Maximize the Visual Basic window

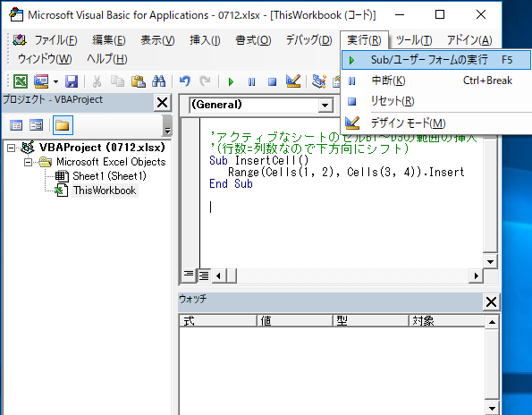(440, 14)
